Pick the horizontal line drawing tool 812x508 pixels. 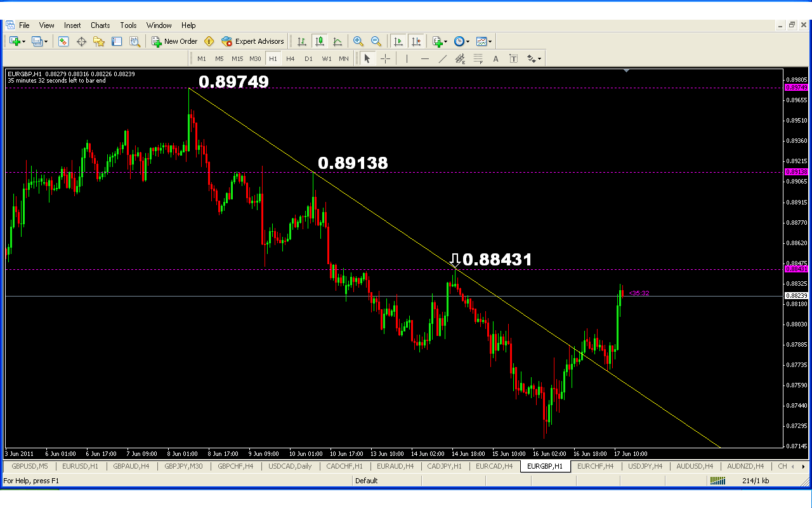pos(424,59)
